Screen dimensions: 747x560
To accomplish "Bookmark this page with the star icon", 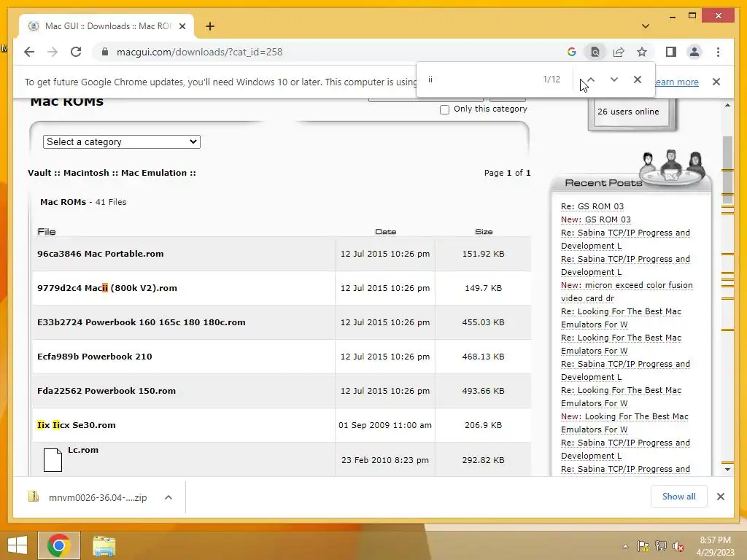I will tap(642, 52).
